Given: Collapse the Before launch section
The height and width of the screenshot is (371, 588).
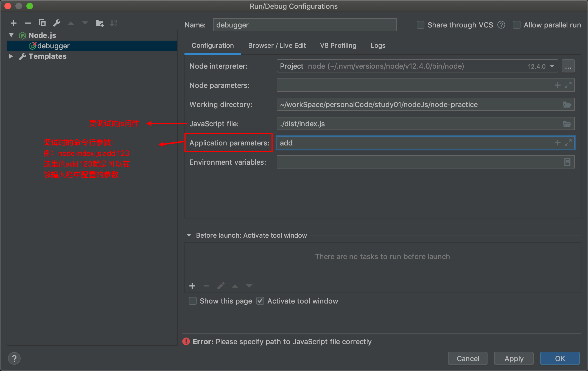Looking at the screenshot, I should 189,235.
